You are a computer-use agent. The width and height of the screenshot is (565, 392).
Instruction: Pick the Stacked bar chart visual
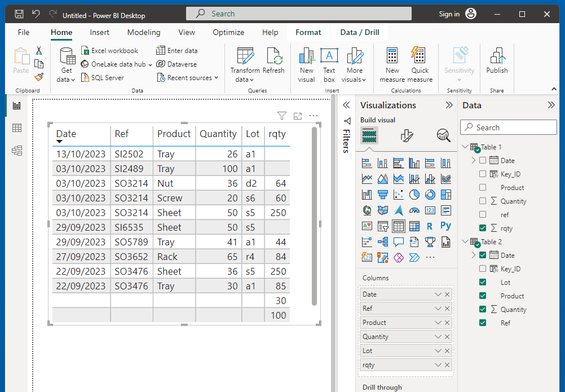pos(367,163)
